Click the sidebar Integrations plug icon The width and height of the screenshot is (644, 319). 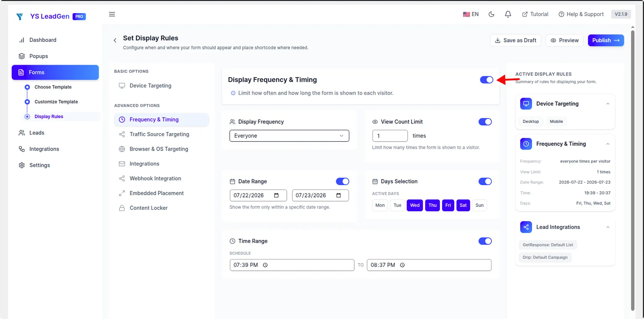pos(22,149)
